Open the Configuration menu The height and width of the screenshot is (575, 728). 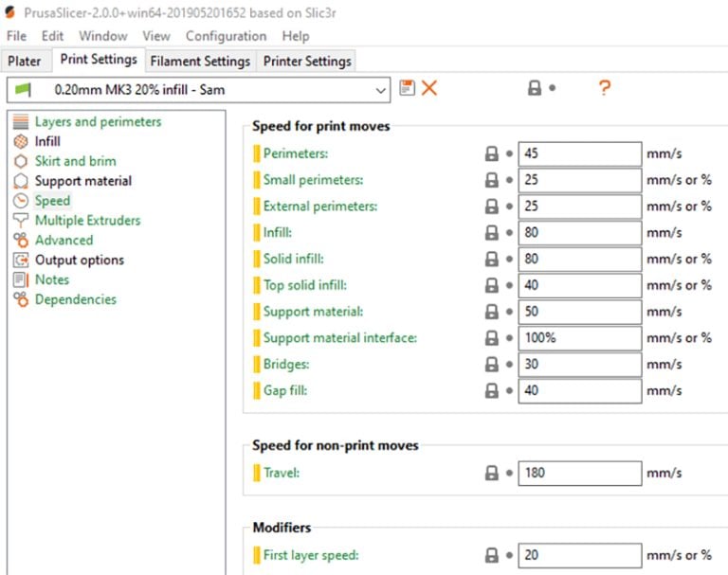227,36
